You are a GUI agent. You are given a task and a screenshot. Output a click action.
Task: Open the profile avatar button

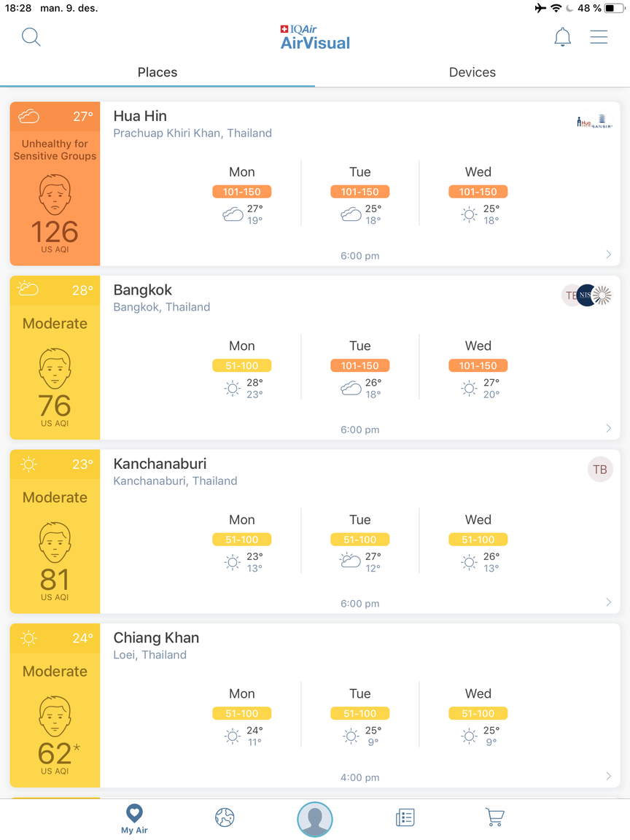[315, 819]
